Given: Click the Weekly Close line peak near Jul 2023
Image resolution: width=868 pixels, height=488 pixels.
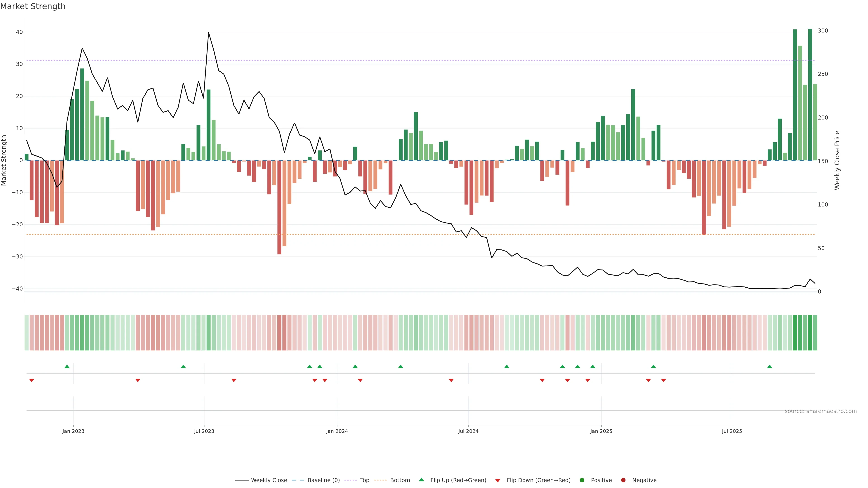Looking at the screenshot, I should [x=209, y=33].
